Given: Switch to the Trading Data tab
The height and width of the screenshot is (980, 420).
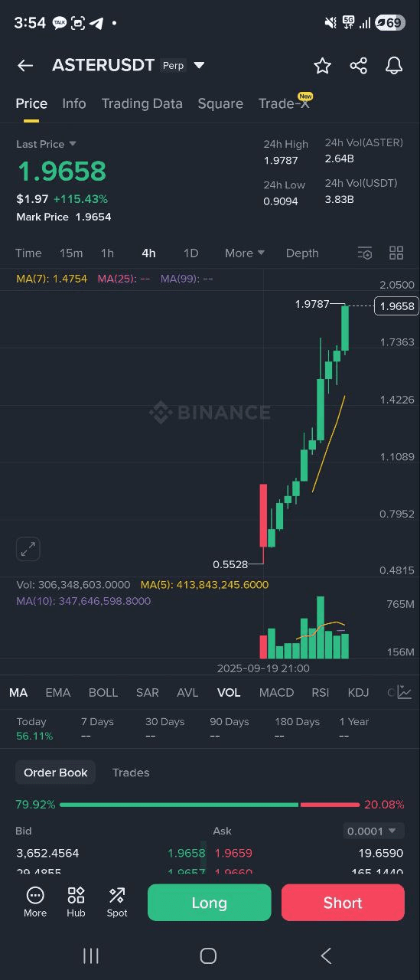Looking at the screenshot, I should pos(142,103).
